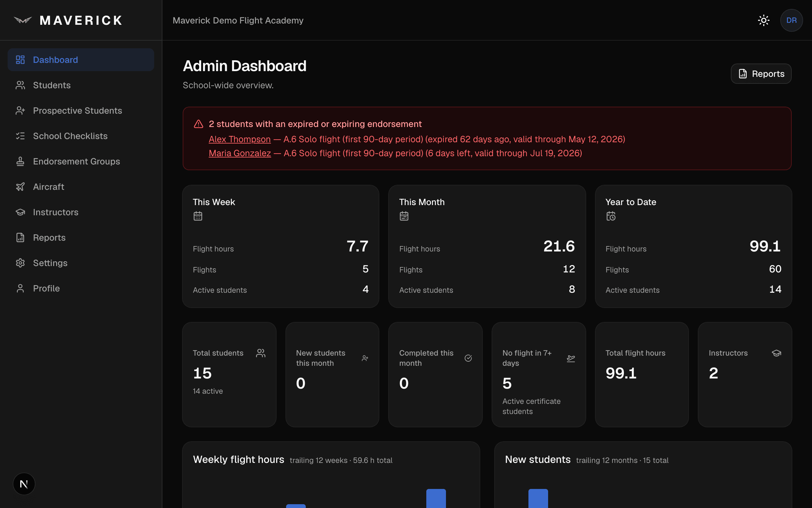Click the This Week calendar icon
812x508 pixels.
[198, 216]
